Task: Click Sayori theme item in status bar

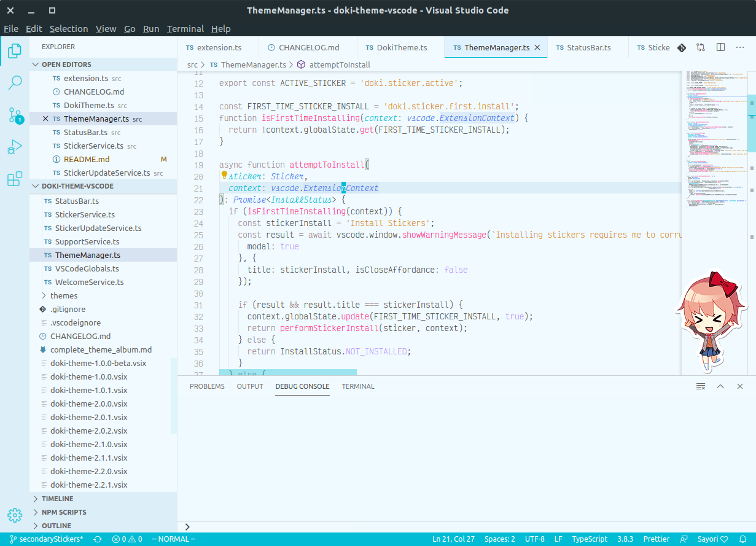Action: pos(712,539)
